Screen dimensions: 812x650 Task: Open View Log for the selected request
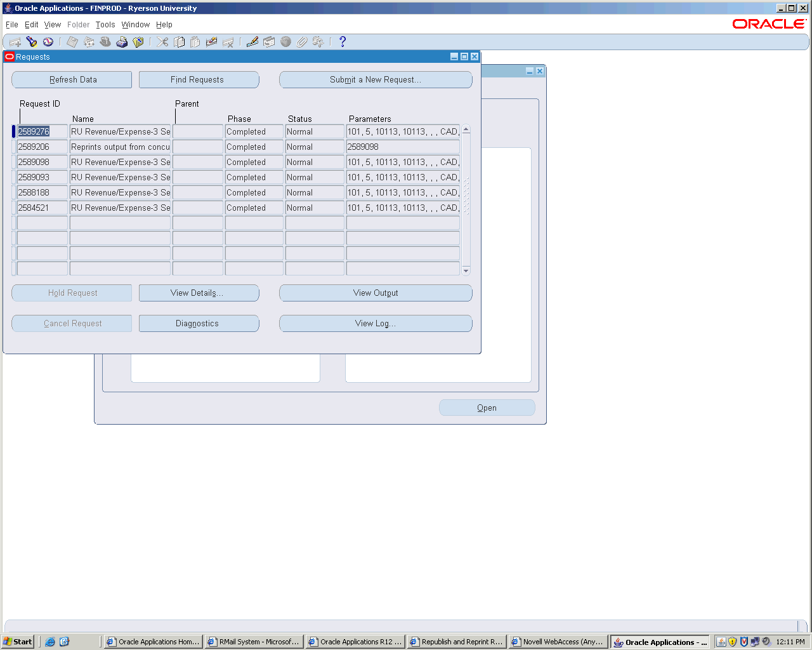[x=376, y=324]
